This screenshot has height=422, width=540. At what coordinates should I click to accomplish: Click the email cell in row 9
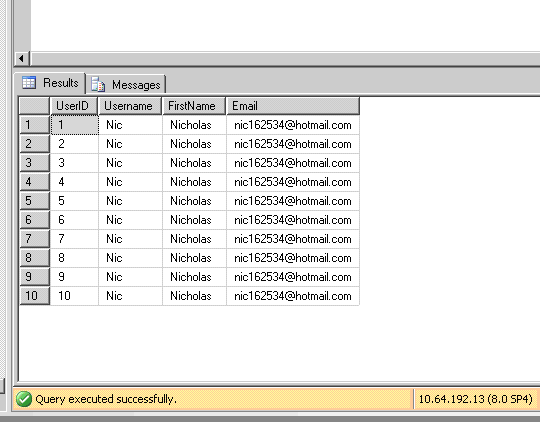(x=293, y=277)
